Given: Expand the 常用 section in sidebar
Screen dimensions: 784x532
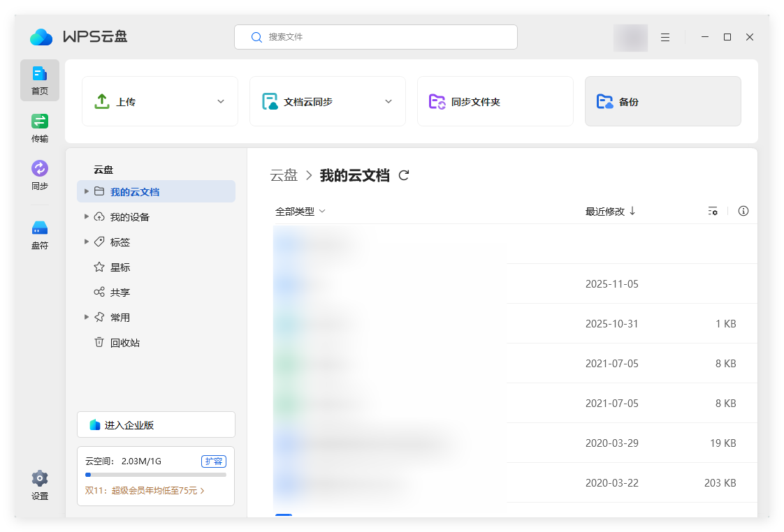Looking at the screenshot, I should [86, 317].
